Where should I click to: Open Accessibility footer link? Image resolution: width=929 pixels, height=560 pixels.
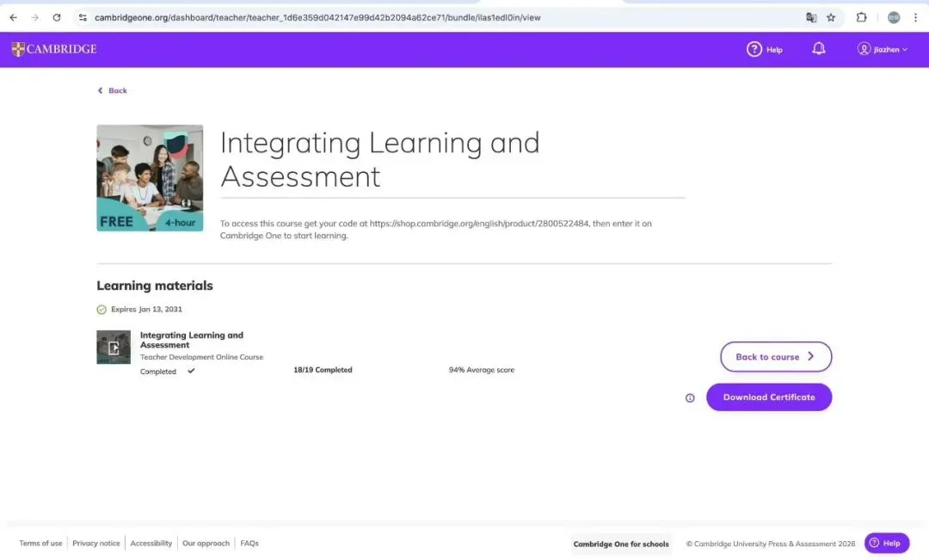point(151,544)
